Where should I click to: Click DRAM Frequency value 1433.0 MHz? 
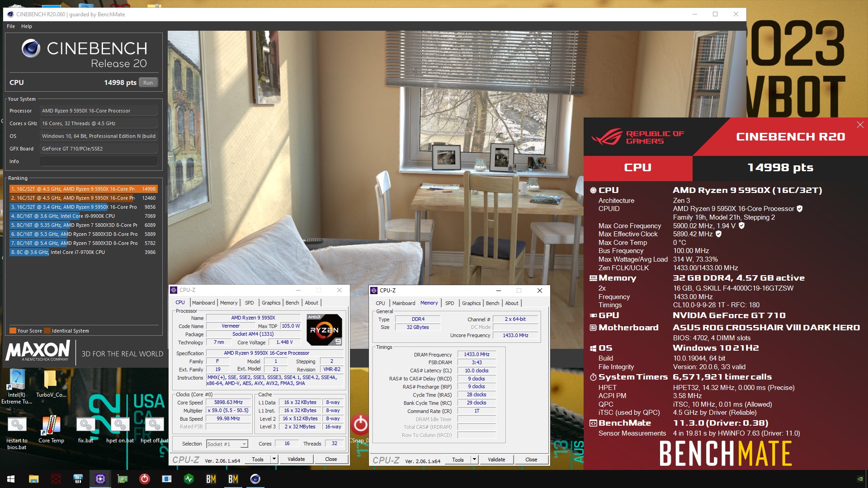pos(476,355)
